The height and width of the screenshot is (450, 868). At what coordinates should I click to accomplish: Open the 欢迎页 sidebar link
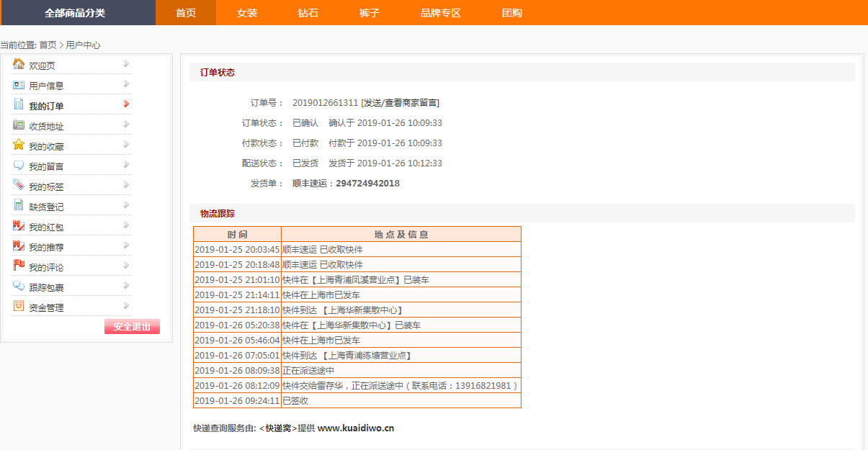pyautogui.click(x=42, y=66)
